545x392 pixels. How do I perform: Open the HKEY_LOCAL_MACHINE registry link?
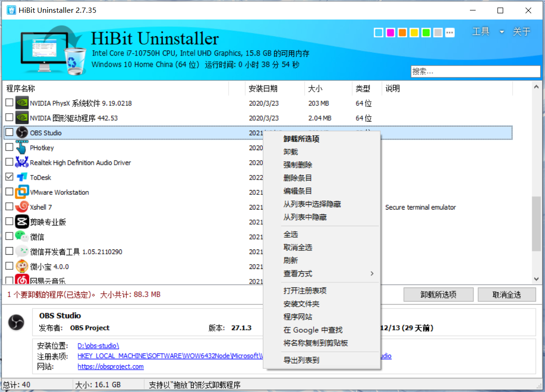[x=170, y=356]
